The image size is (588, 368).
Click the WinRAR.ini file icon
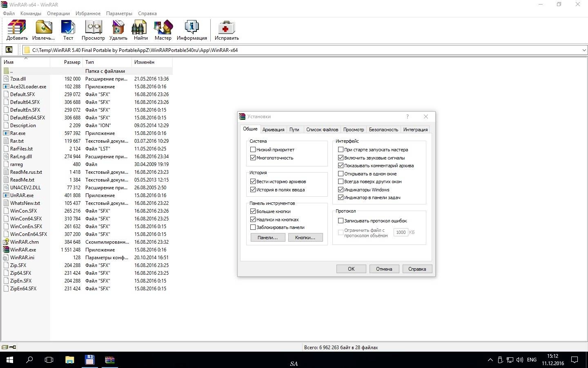[x=6, y=257]
